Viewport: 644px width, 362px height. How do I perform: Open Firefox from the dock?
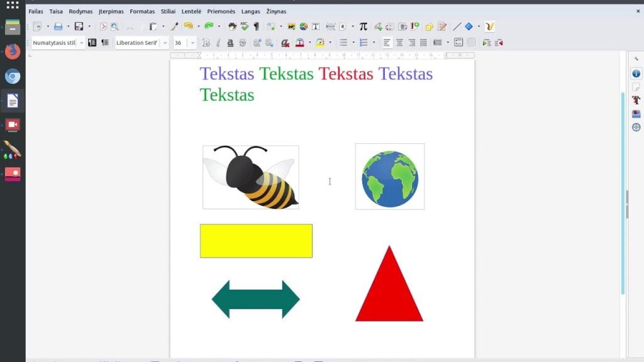click(x=13, y=52)
